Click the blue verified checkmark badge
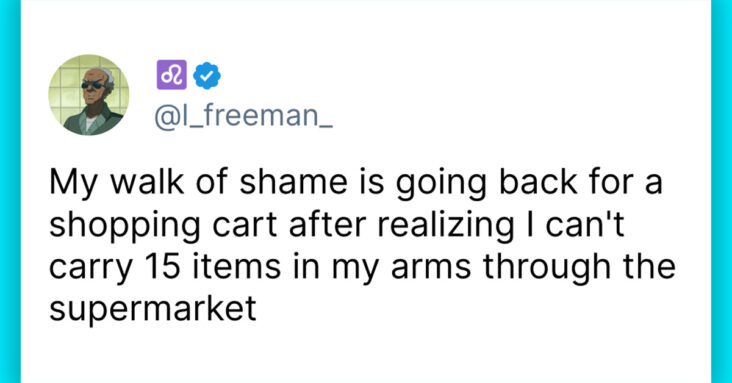Viewport: 732px width, 383px height. (x=207, y=75)
